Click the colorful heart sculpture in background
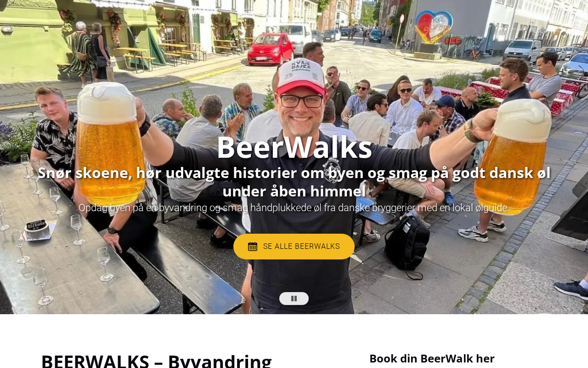The width and height of the screenshot is (588, 368). point(434,27)
